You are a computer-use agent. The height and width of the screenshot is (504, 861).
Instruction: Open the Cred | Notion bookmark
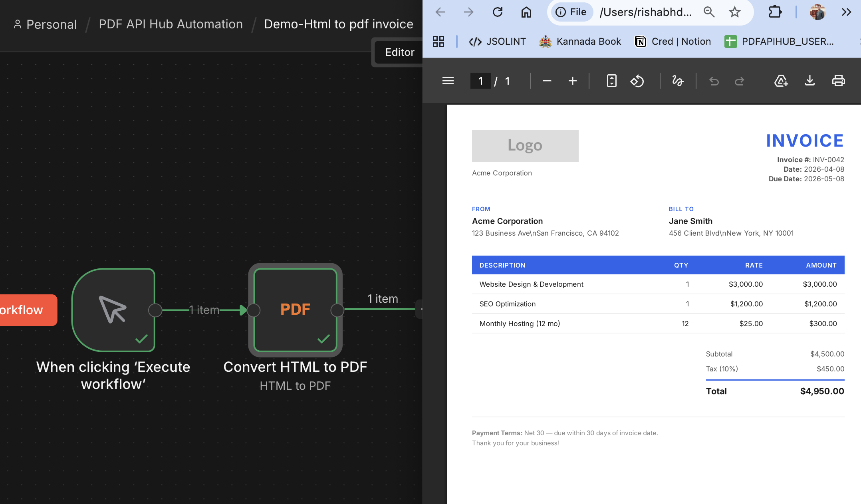[673, 42]
